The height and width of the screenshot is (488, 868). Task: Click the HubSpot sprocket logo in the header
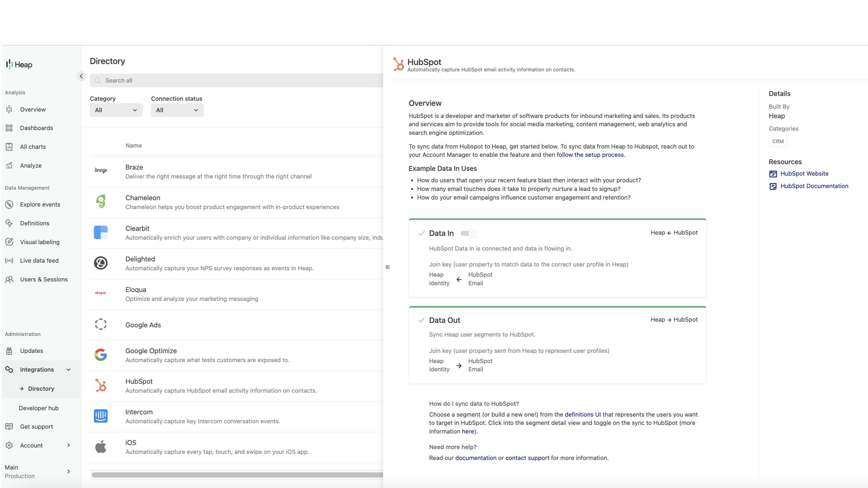tap(399, 64)
